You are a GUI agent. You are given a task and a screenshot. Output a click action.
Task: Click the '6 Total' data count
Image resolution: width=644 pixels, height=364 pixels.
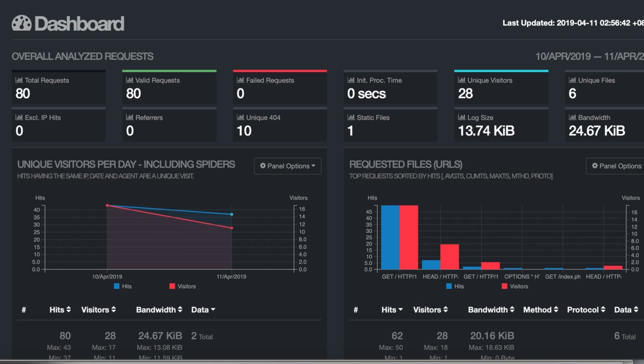[625, 336]
